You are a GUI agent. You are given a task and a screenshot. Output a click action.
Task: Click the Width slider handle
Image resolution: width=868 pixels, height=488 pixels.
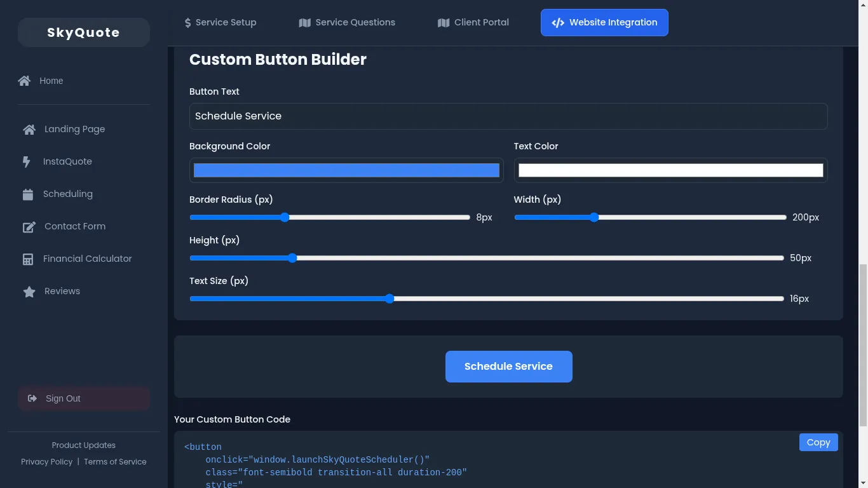[x=594, y=217]
